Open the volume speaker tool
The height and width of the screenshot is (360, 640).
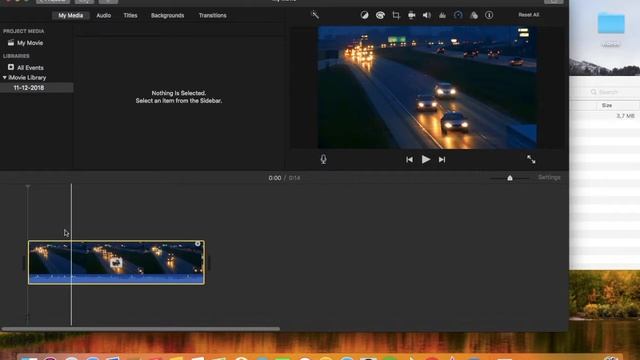pyautogui.click(x=427, y=15)
